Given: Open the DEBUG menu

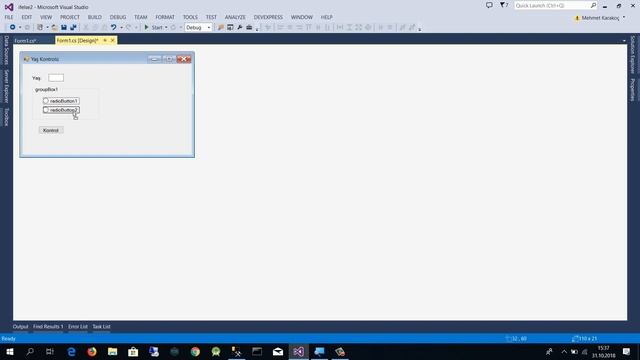Looking at the screenshot, I should pos(118,17).
